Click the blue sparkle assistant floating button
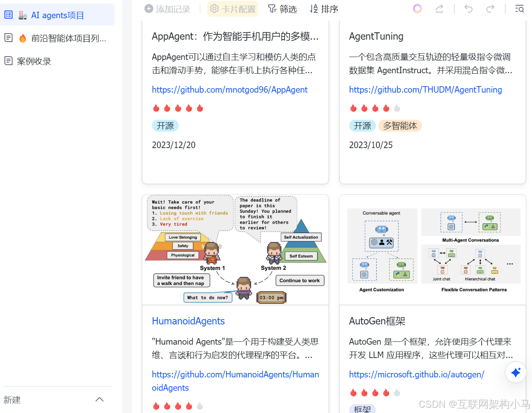 tap(516, 372)
